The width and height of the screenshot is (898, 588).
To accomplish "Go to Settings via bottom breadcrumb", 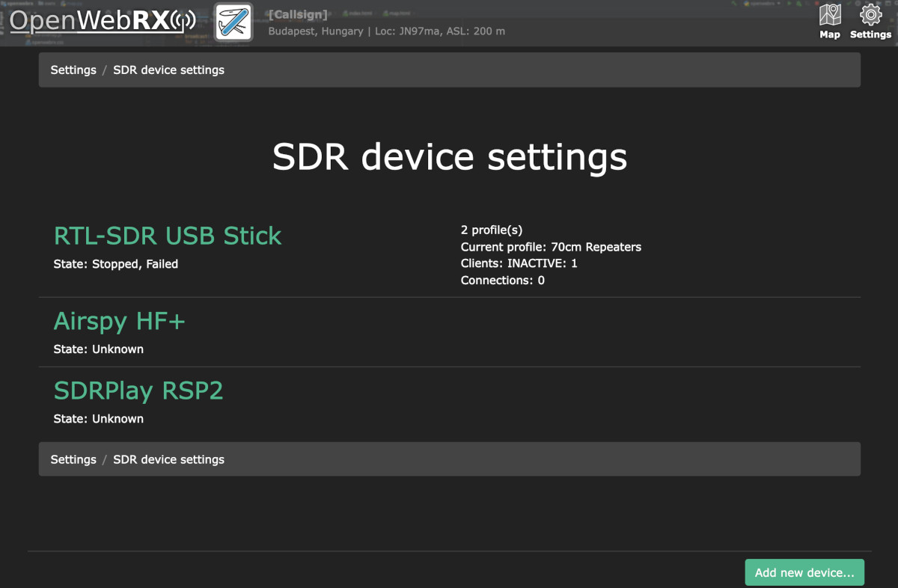I will pos(73,460).
